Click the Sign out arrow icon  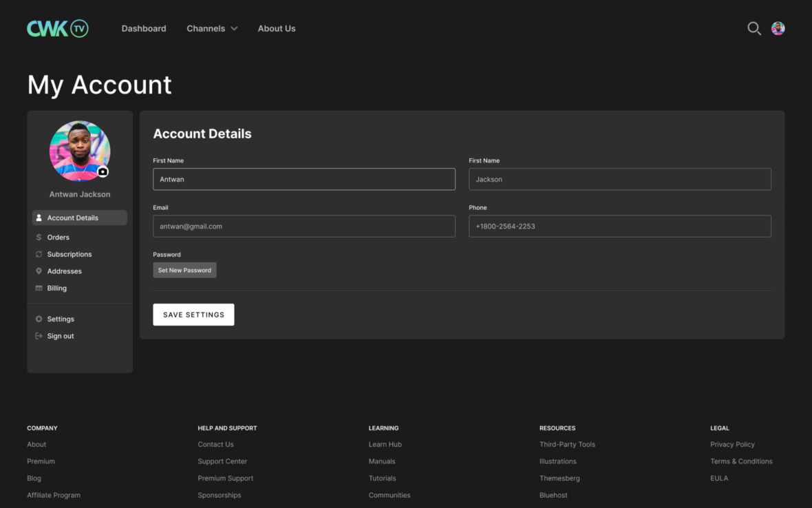[x=37, y=335]
